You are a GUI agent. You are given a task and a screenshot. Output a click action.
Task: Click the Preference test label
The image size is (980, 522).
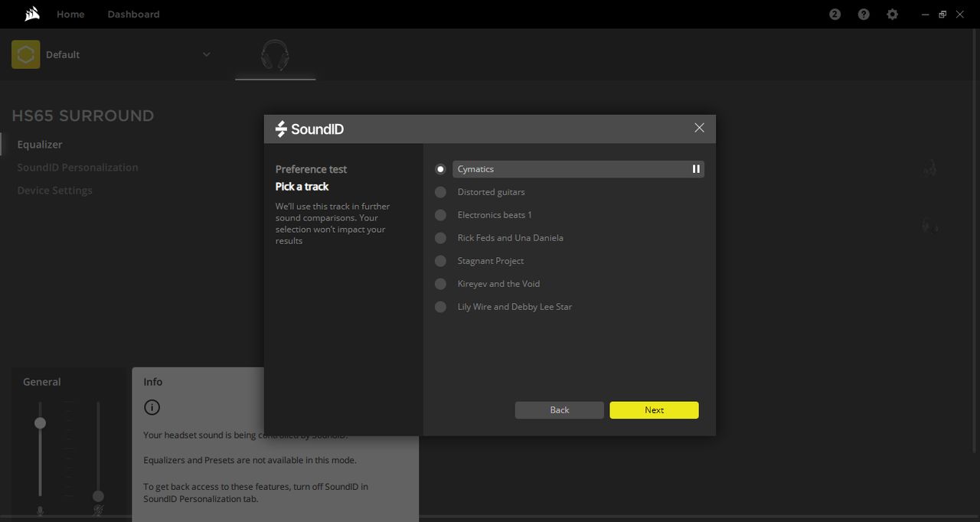[311, 169]
